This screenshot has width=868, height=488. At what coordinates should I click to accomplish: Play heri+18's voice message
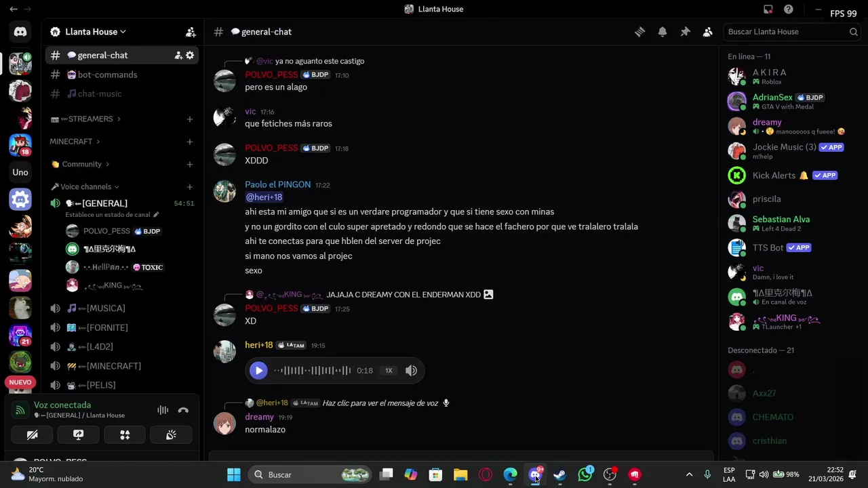point(258,371)
